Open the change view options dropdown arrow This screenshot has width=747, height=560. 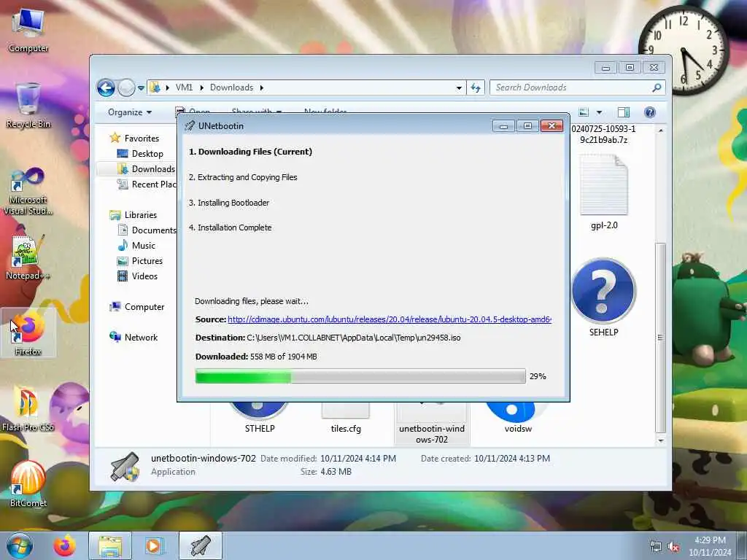click(600, 112)
